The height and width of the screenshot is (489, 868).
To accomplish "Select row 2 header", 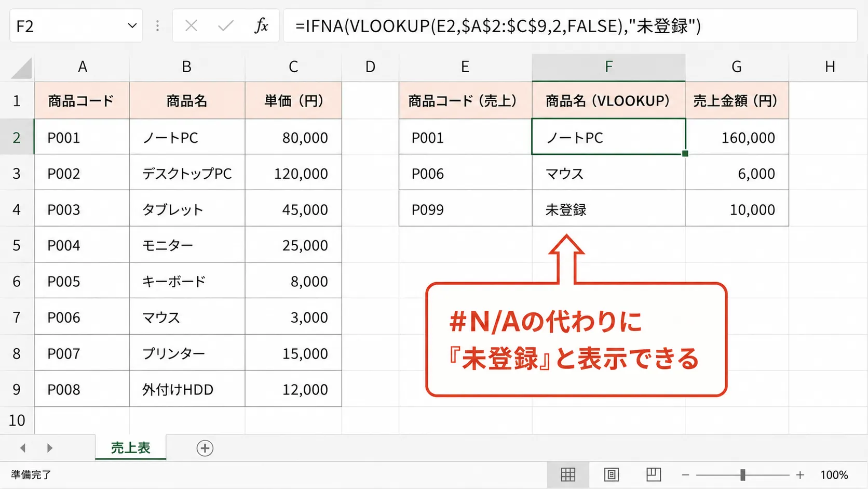I will pyautogui.click(x=17, y=137).
